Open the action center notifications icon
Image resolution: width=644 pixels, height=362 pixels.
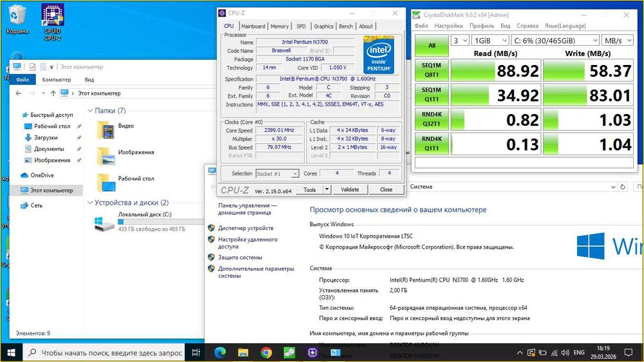click(628, 352)
